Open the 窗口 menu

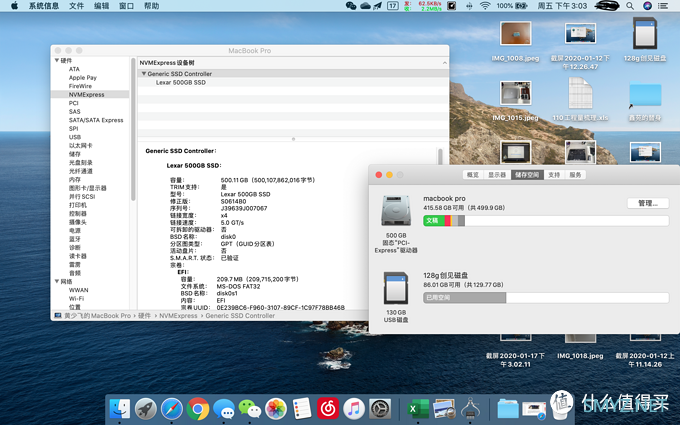126,6
